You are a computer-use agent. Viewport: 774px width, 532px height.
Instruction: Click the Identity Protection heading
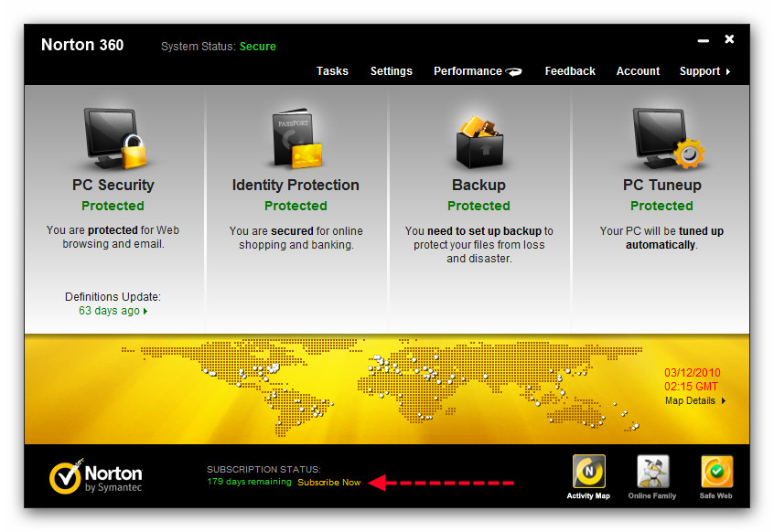tap(296, 185)
